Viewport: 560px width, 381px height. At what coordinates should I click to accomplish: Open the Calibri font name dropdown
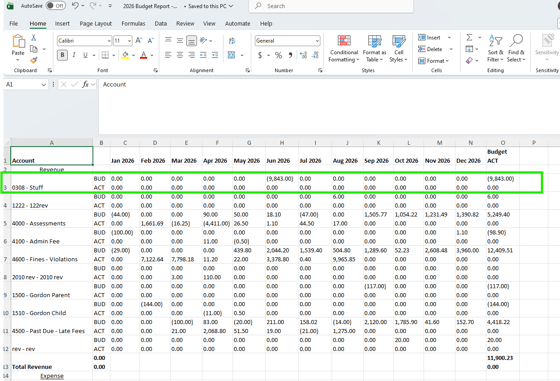(109, 41)
